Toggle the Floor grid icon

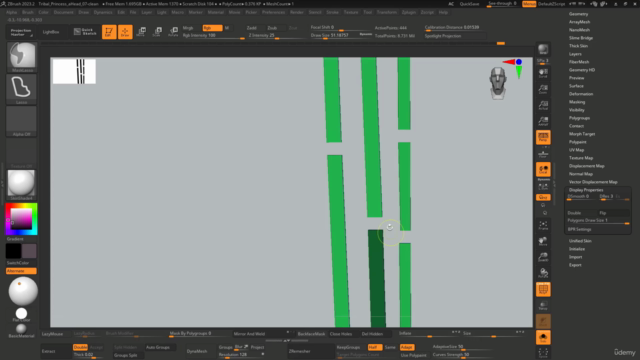tap(543, 153)
